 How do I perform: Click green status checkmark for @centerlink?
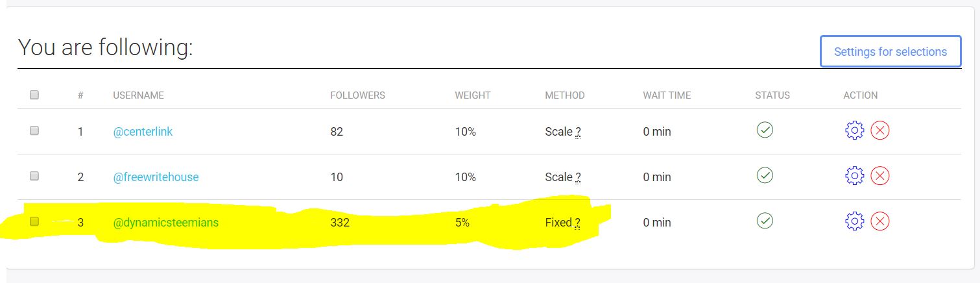point(765,130)
